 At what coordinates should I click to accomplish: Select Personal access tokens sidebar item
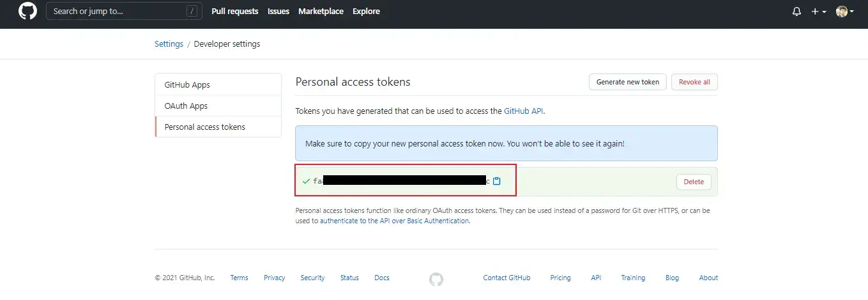[204, 127]
